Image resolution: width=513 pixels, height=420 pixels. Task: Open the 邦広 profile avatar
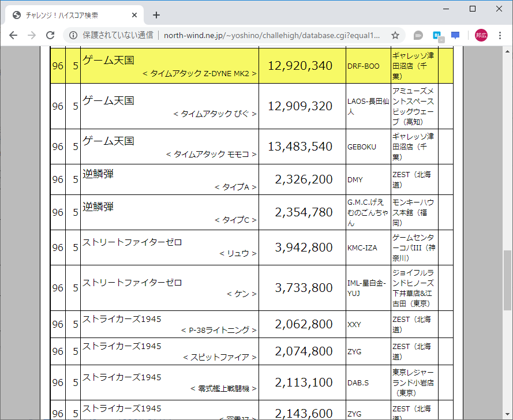[481, 35]
